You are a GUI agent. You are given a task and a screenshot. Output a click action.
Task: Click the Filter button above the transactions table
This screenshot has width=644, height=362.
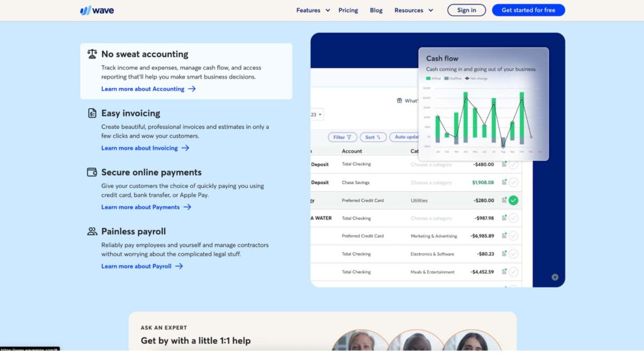point(343,137)
